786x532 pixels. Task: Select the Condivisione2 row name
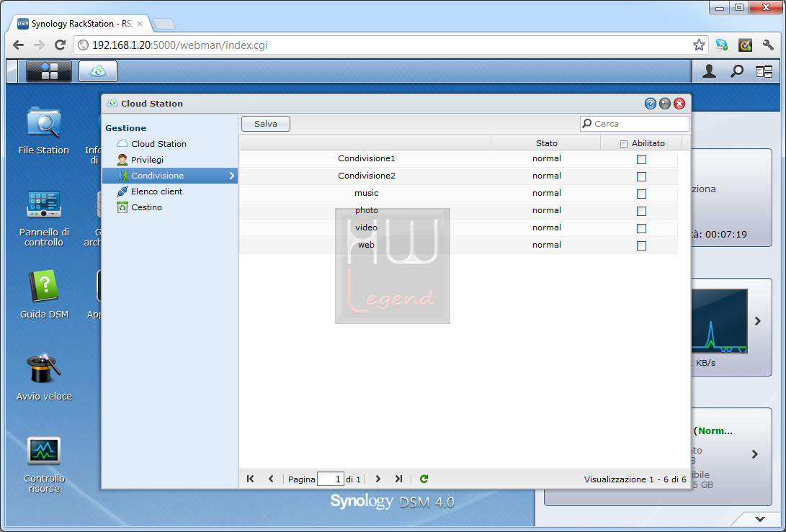coord(367,176)
